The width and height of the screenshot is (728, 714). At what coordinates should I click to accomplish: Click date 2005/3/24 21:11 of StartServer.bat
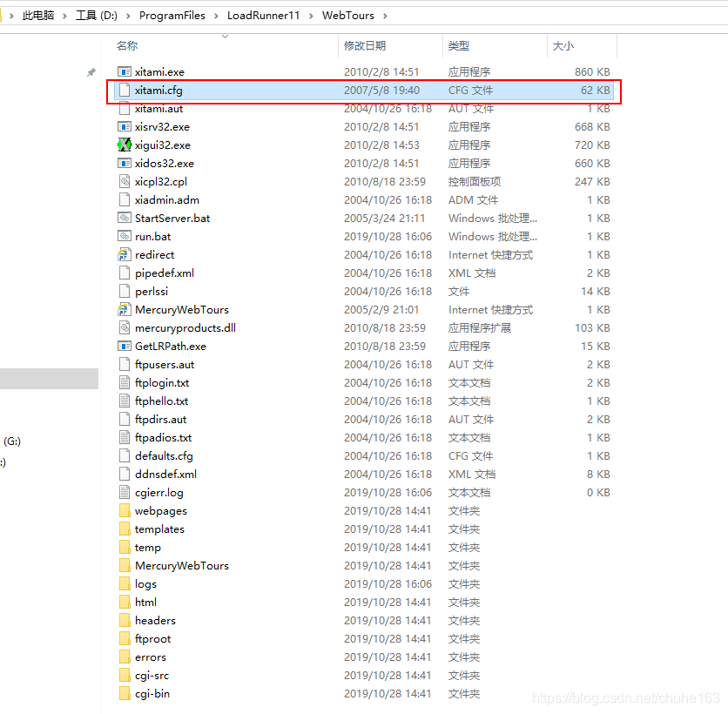tap(384, 219)
